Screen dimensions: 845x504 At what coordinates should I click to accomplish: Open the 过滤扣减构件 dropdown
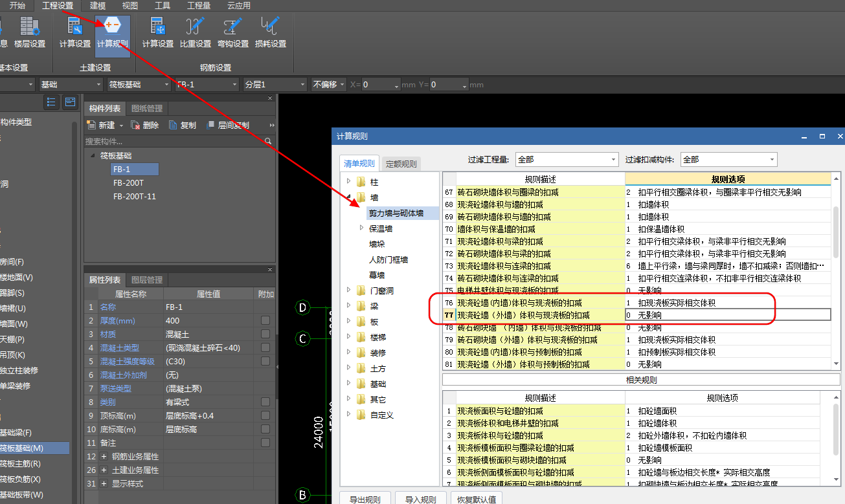click(x=728, y=159)
